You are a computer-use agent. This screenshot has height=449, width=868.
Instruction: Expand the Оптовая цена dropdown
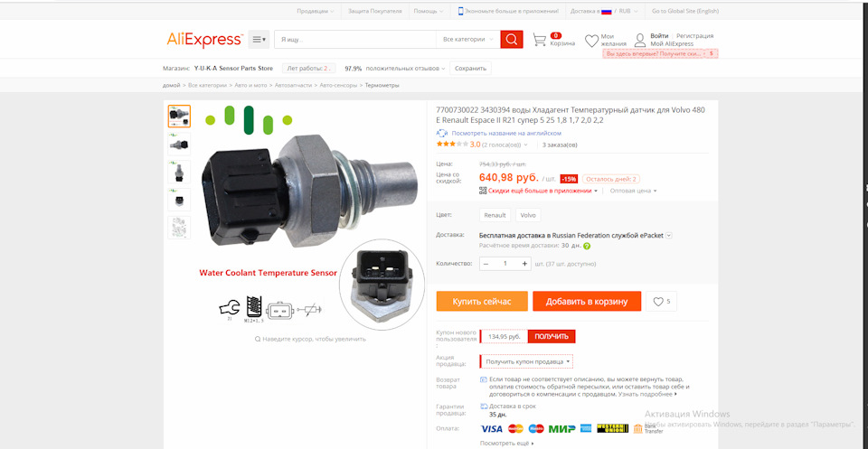633,191
